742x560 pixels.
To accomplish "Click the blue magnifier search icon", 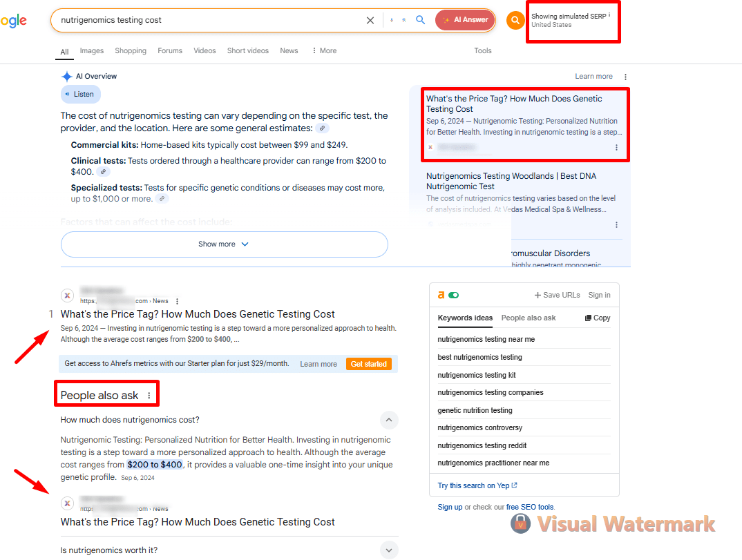I will pyautogui.click(x=420, y=20).
